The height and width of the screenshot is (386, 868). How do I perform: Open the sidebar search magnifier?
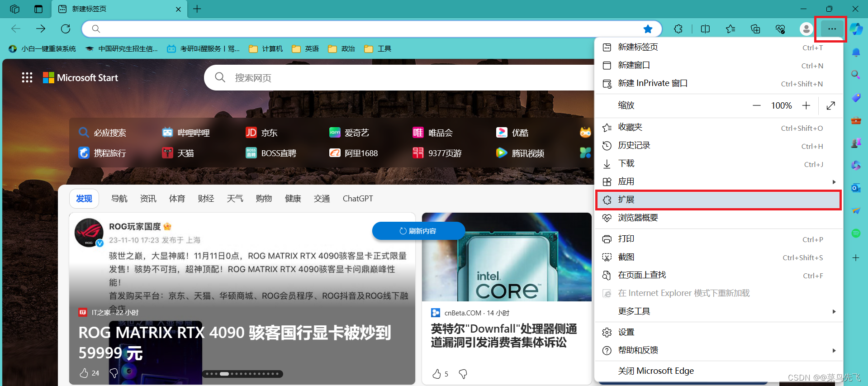pyautogui.click(x=856, y=75)
